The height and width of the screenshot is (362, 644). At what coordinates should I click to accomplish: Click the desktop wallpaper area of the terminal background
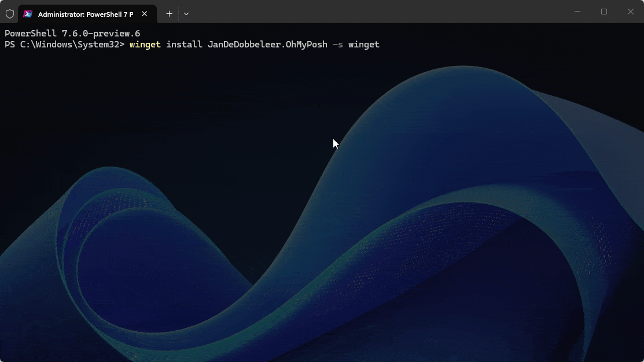coord(322,231)
